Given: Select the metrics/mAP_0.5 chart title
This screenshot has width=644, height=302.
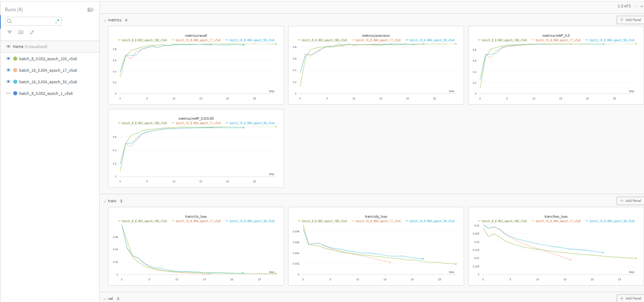Looking at the screenshot, I should pos(556,35).
